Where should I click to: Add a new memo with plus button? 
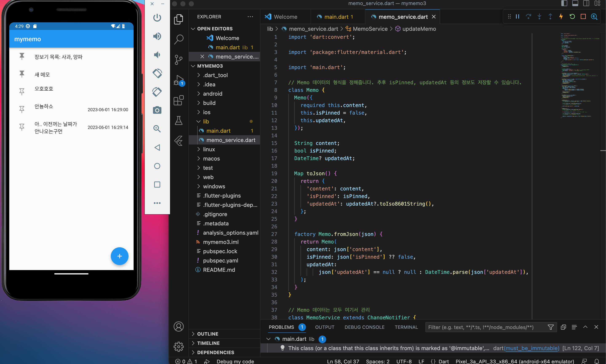tap(119, 256)
